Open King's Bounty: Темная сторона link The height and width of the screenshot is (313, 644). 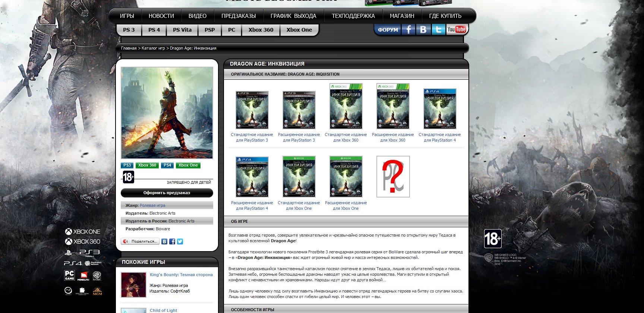(181, 275)
